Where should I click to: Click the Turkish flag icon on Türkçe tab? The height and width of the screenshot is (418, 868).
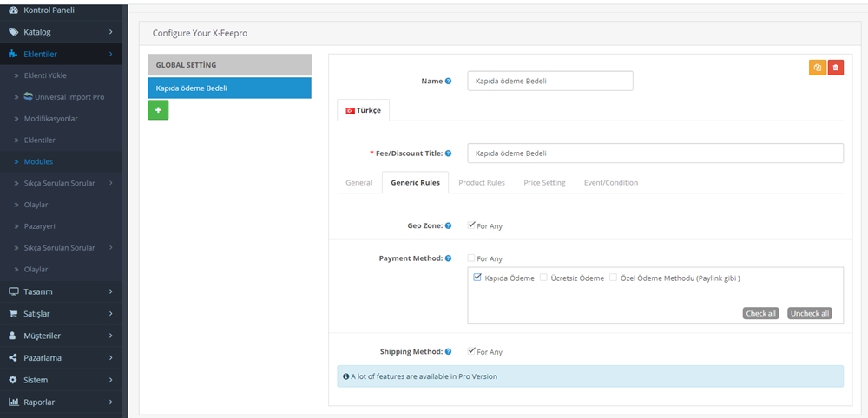tap(351, 111)
